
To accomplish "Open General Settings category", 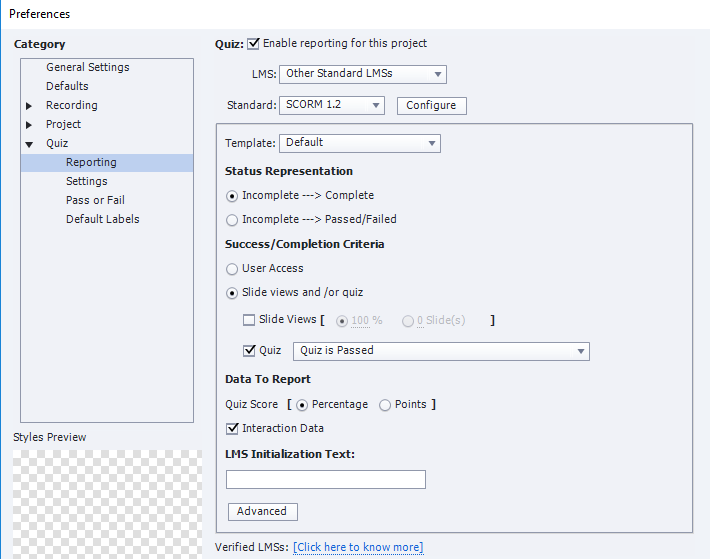I will click(x=88, y=67).
